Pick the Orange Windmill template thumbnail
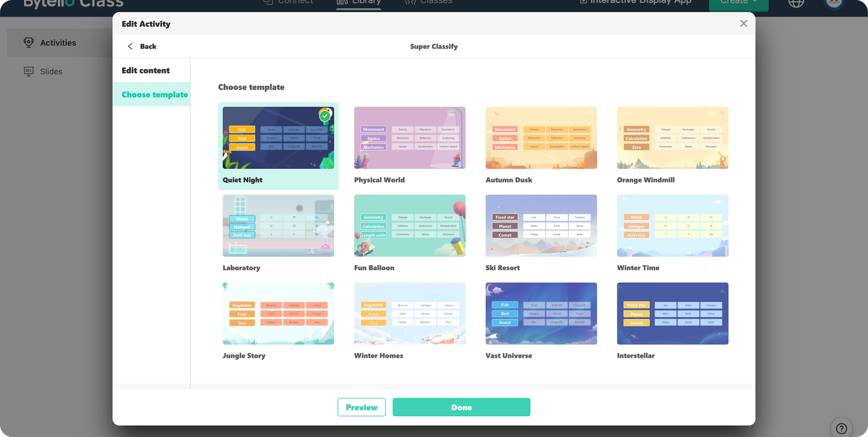Image resolution: width=868 pixels, height=437 pixels. click(x=672, y=138)
